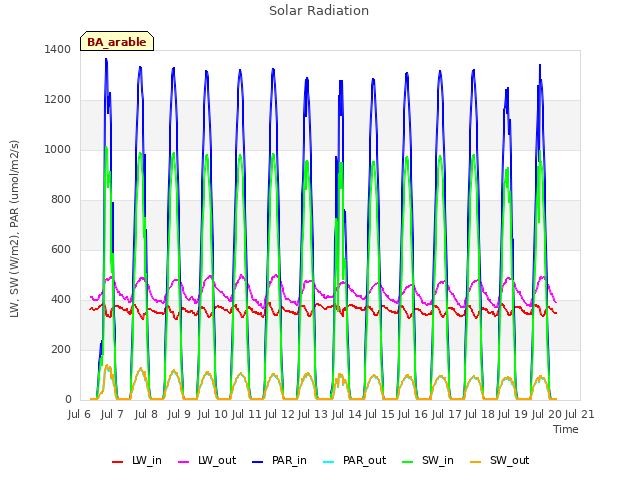
Task: Click the Jul 16 x-axis tick label
Action: (x=413, y=414)
